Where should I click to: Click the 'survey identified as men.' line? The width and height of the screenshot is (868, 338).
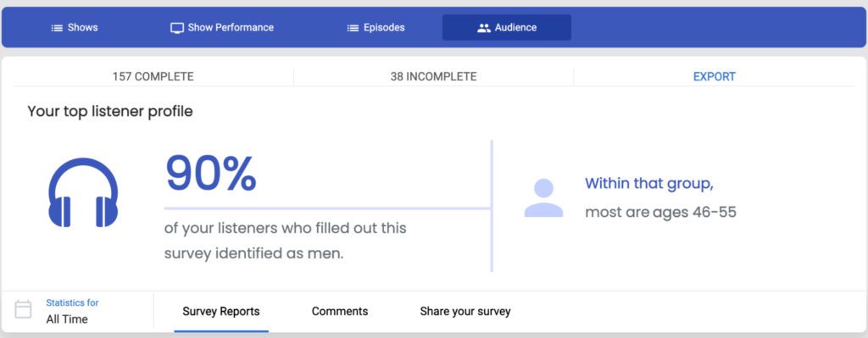point(254,254)
